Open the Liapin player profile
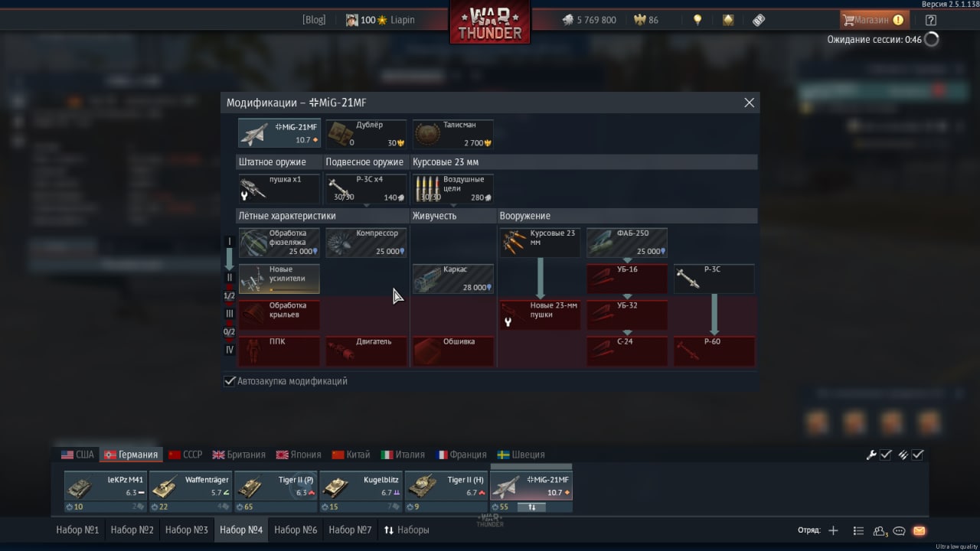The width and height of the screenshot is (980, 551). [x=381, y=20]
